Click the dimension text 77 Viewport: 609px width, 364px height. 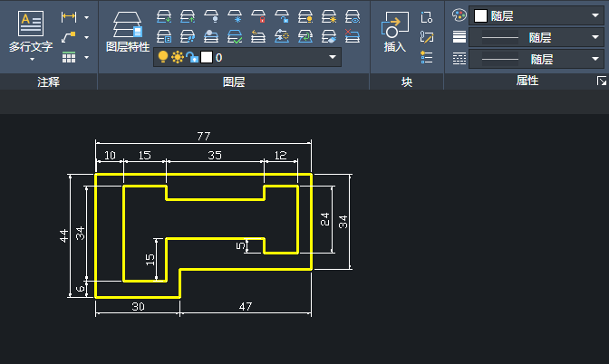pyautogui.click(x=204, y=136)
